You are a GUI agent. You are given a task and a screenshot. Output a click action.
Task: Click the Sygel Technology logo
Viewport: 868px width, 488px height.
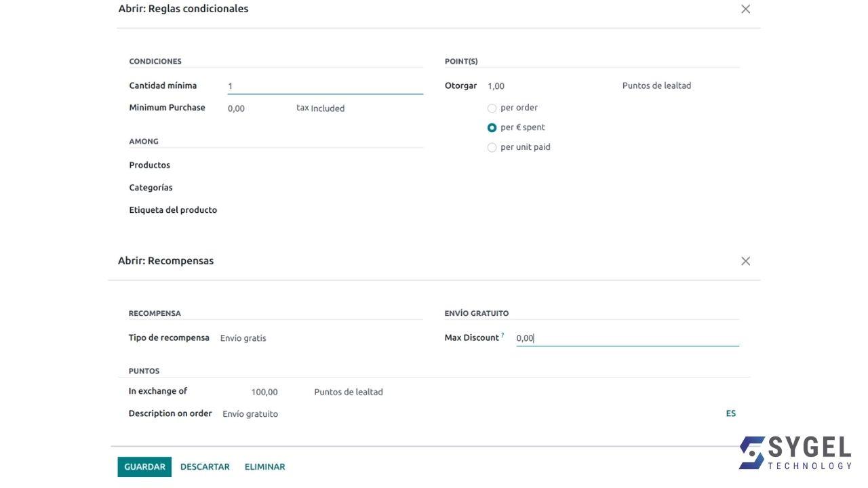pyautogui.click(x=795, y=453)
